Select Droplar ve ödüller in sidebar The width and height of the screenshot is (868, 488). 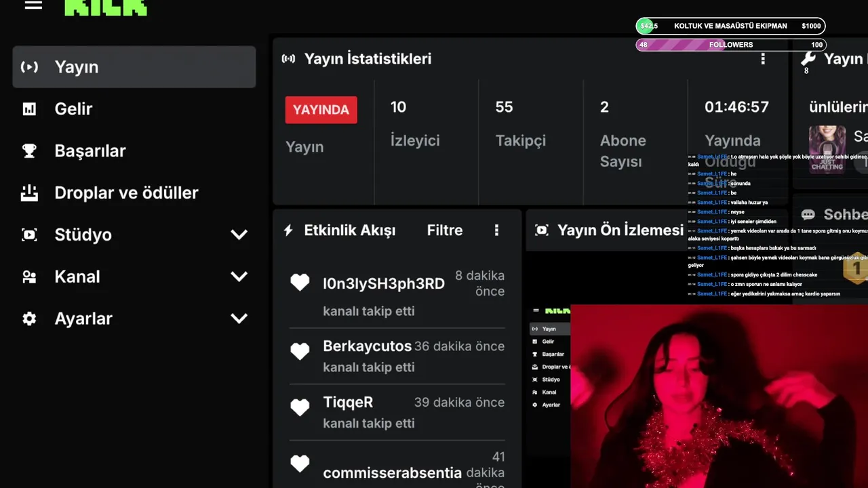pyautogui.click(x=134, y=193)
